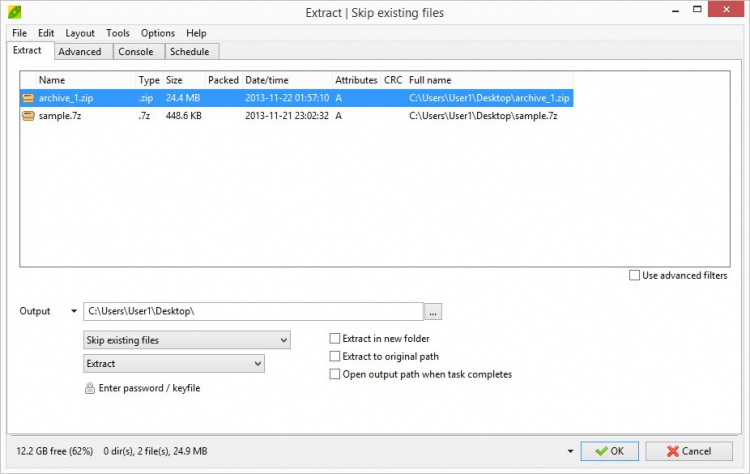Expand the Skip existing files combo box
Viewport: 750px width, 474px height.
click(187, 340)
